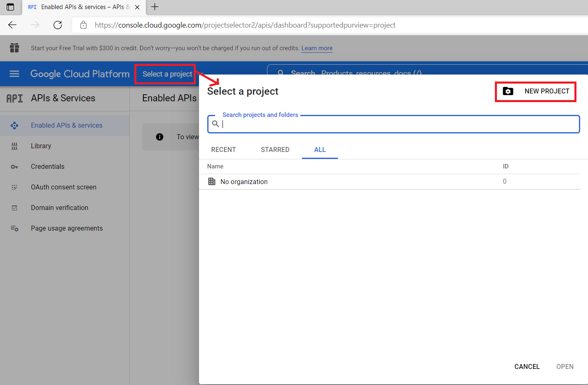The width and height of the screenshot is (588, 385).
Task: Follow the Learn more link
Action: pos(316,48)
